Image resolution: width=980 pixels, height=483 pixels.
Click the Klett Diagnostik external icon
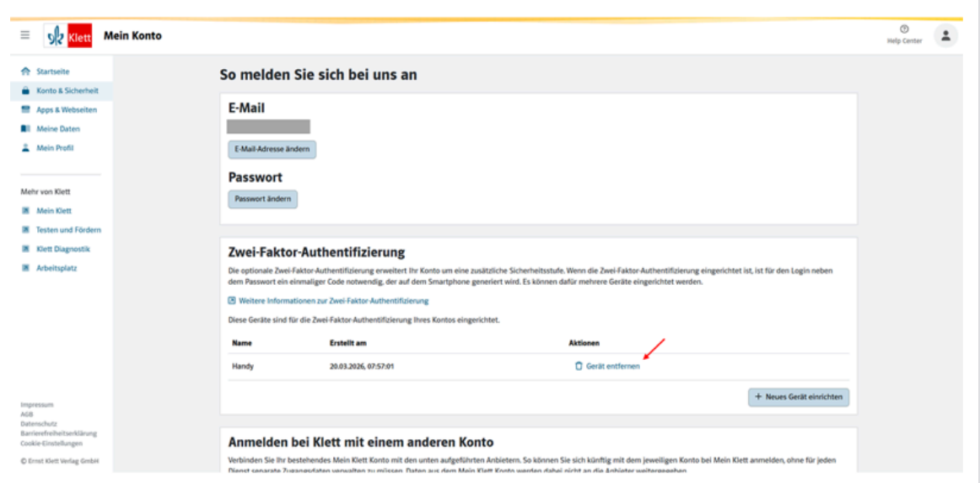(x=25, y=249)
